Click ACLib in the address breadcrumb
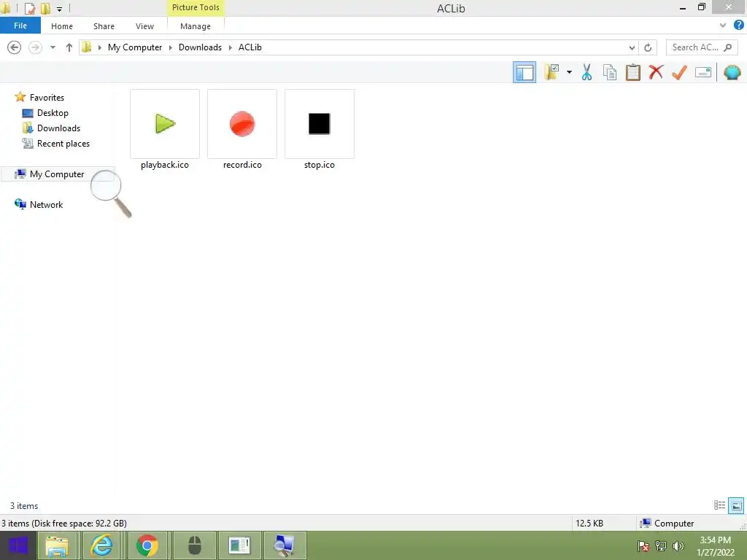Viewport: 747px width, 560px height. coord(250,47)
